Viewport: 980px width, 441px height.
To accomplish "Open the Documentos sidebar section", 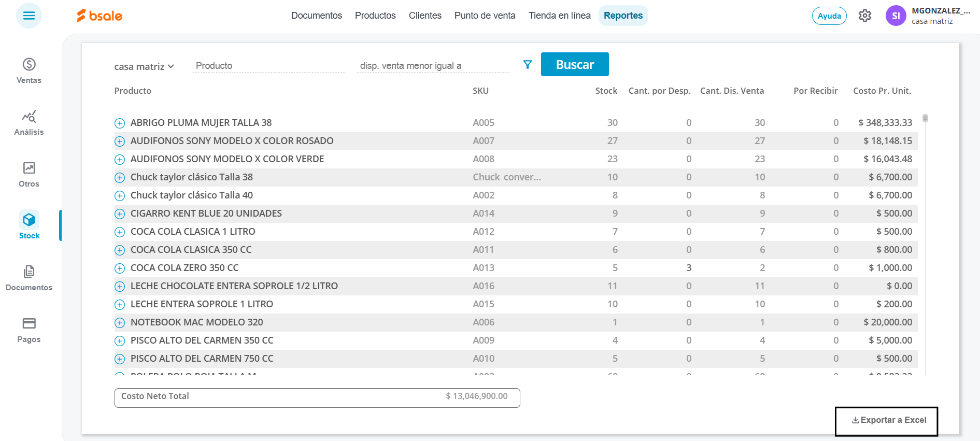I will 29,278.
